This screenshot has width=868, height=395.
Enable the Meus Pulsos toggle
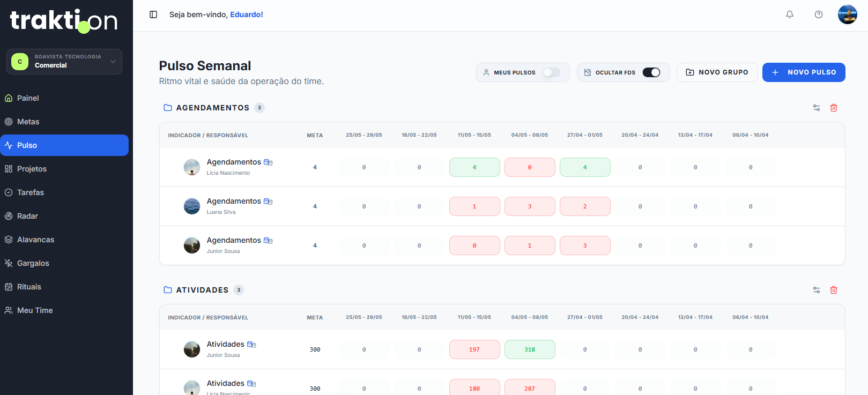click(x=551, y=72)
